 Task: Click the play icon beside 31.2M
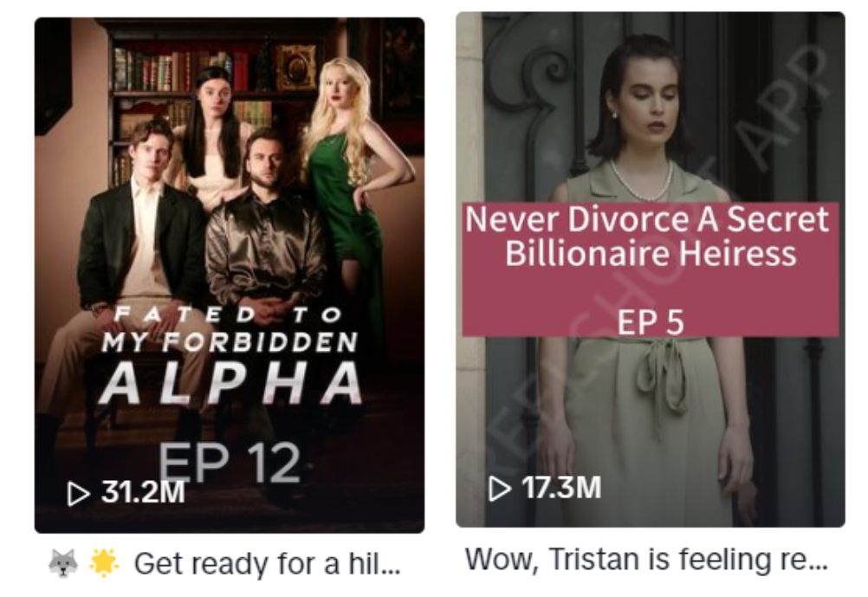pyautogui.click(x=78, y=493)
